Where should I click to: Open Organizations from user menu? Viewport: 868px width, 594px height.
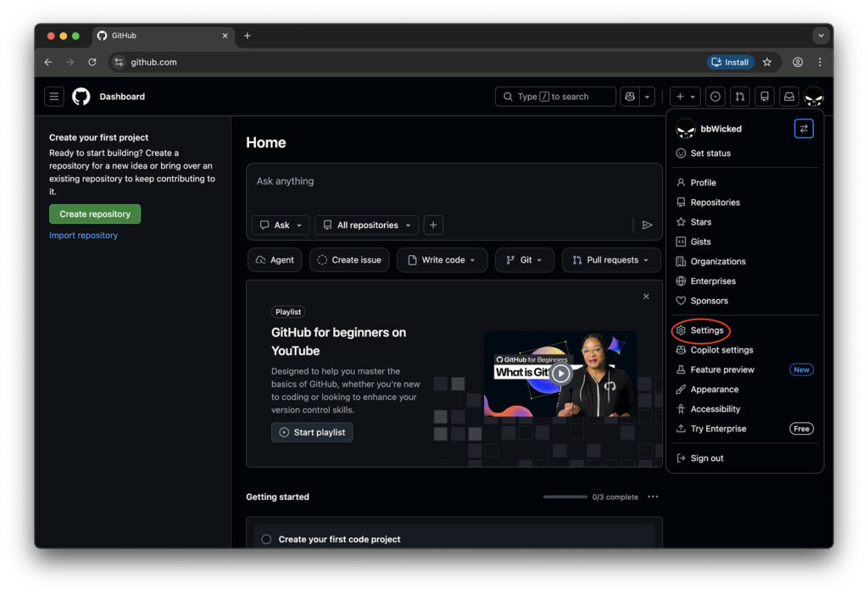(x=744, y=261)
